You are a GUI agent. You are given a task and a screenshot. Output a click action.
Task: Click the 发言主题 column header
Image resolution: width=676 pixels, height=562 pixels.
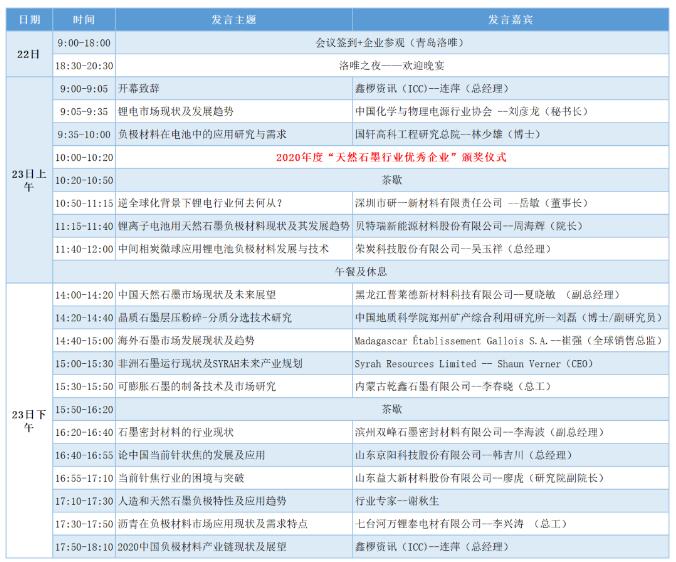(234, 19)
